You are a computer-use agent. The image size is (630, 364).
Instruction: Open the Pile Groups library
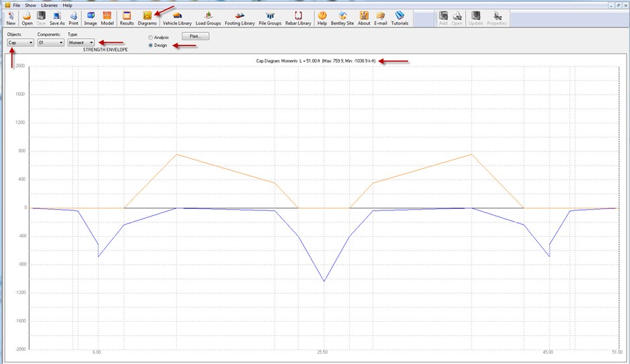[270, 17]
